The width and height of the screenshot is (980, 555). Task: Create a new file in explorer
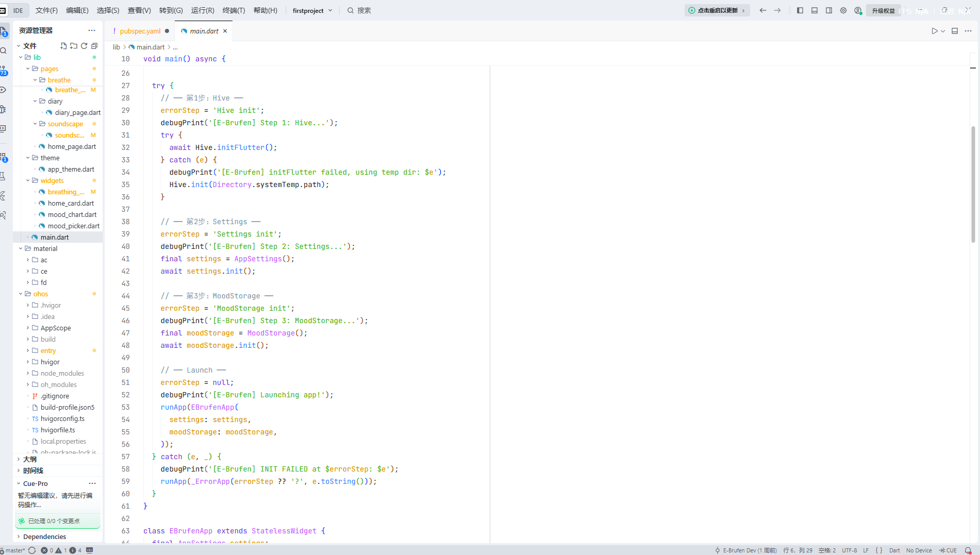tap(63, 46)
